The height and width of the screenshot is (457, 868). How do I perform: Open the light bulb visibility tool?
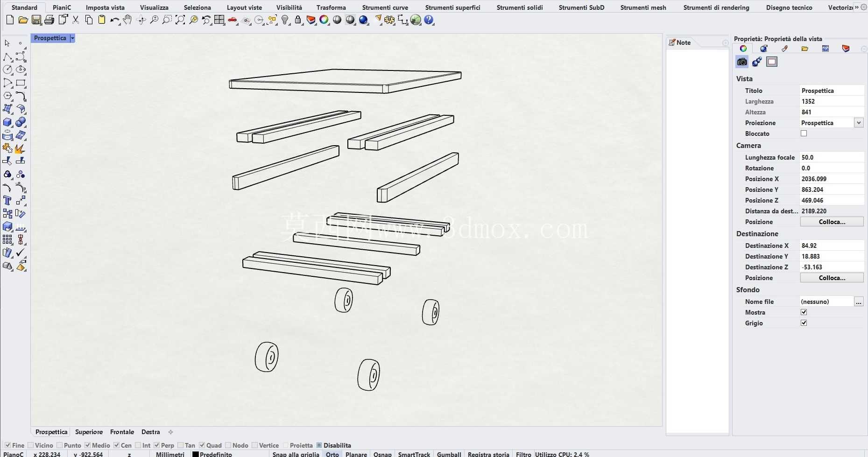pyautogui.click(x=285, y=20)
